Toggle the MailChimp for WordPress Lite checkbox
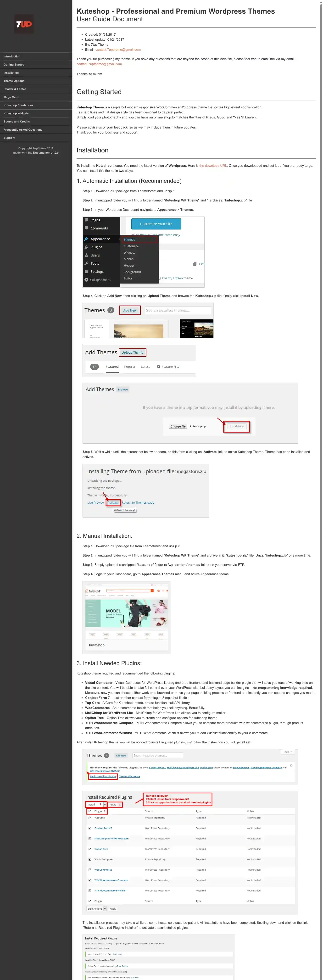Image resolution: width=323 pixels, height=980 pixels. pyautogui.click(x=90, y=838)
